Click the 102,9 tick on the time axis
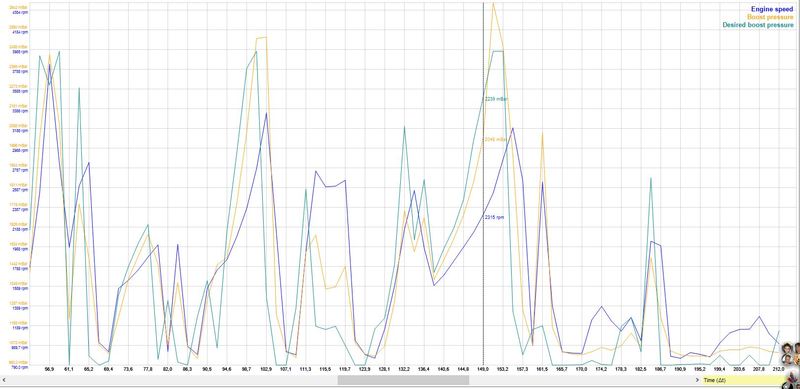This screenshot has width=800, height=389. tap(266, 369)
